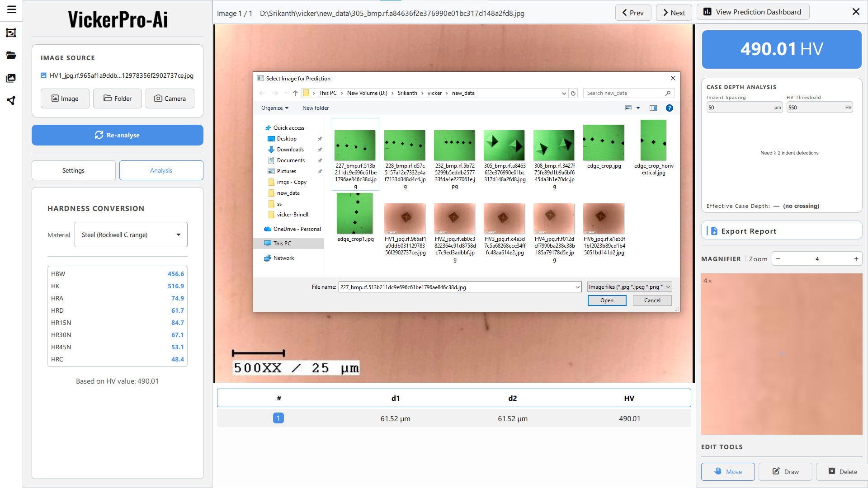The image size is (868, 488).
Task: Open the dialog help icon
Action: pyautogui.click(x=670, y=108)
